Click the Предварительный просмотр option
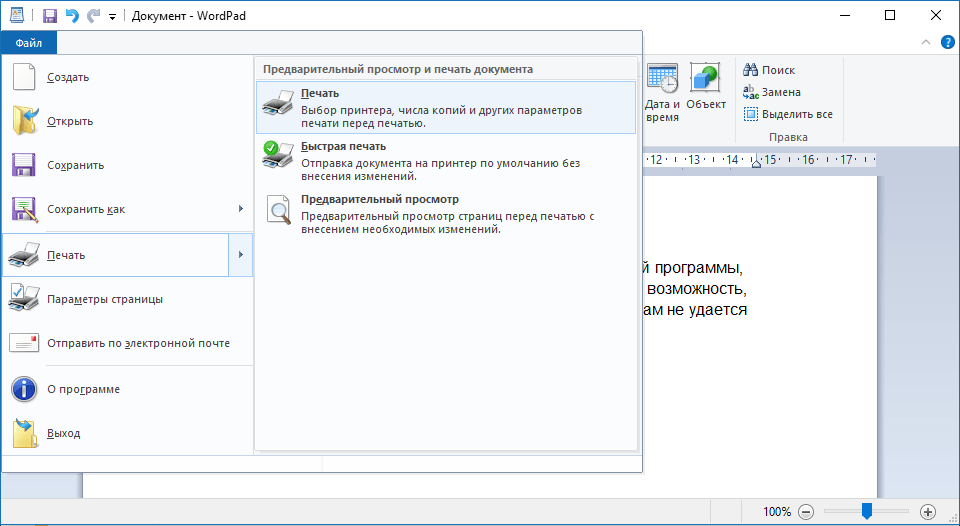 pyautogui.click(x=446, y=214)
